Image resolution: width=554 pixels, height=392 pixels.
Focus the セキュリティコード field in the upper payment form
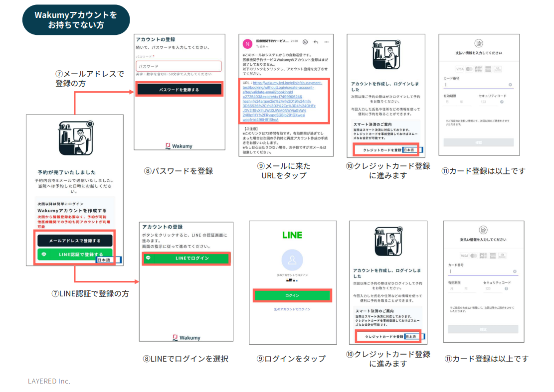point(488,102)
